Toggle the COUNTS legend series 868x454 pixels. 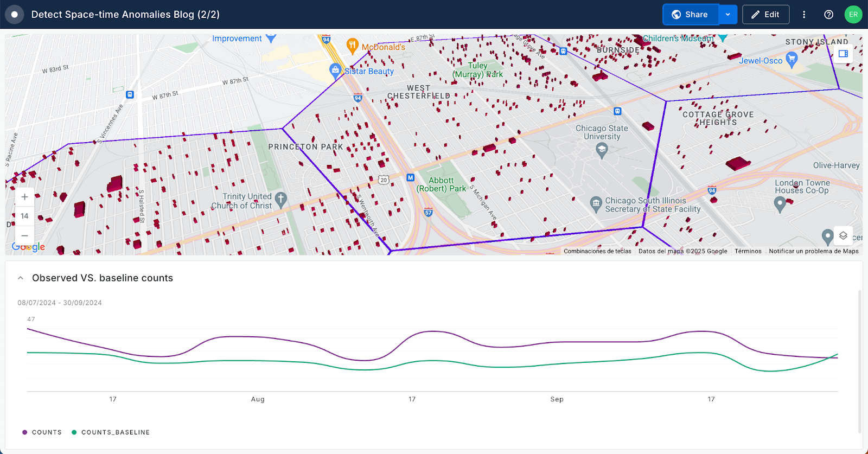42,432
